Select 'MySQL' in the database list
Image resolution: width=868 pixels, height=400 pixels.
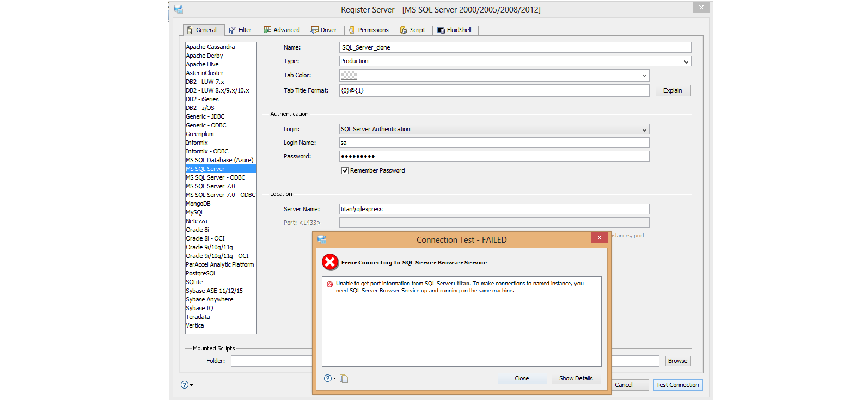[x=221, y=212]
